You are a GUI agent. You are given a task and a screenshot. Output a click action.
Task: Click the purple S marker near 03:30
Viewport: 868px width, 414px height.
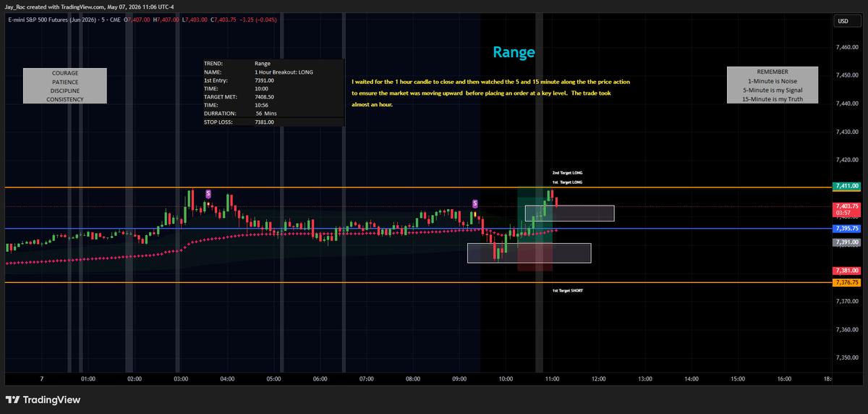coord(208,193)
